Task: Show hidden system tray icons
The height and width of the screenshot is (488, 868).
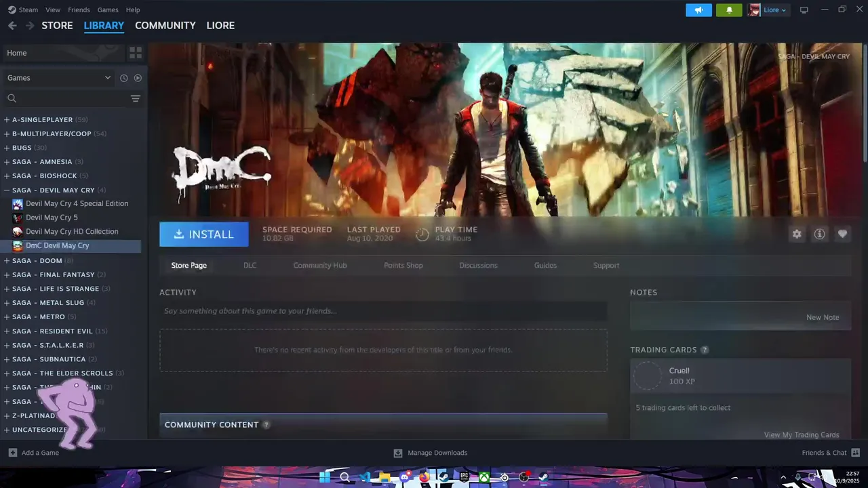Action: (x=783, y=477)
